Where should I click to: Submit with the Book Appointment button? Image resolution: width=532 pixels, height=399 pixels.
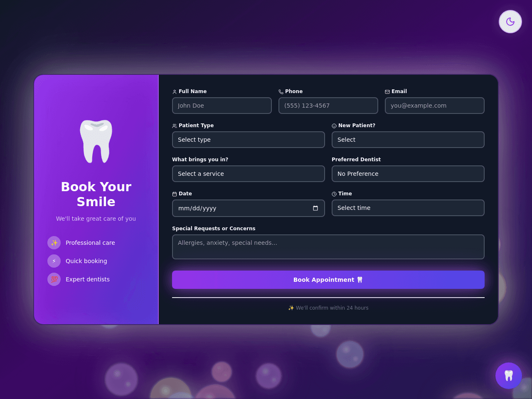328,280
